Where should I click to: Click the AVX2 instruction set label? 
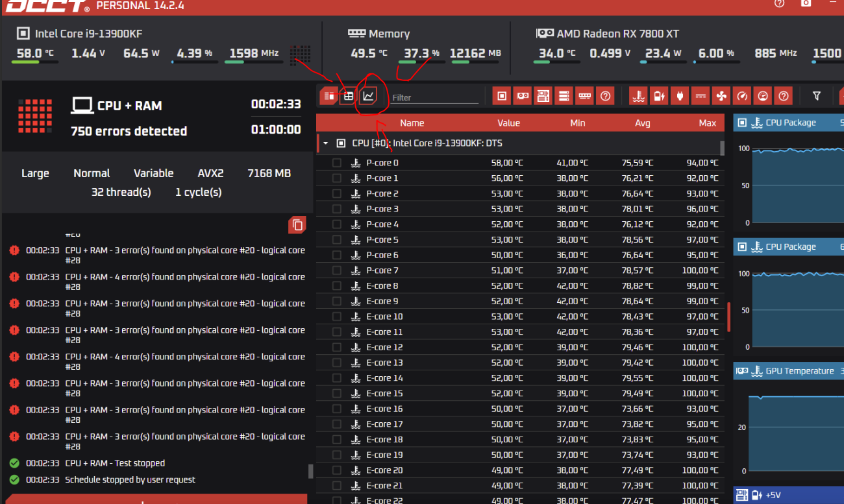click(x=210, y=173)
